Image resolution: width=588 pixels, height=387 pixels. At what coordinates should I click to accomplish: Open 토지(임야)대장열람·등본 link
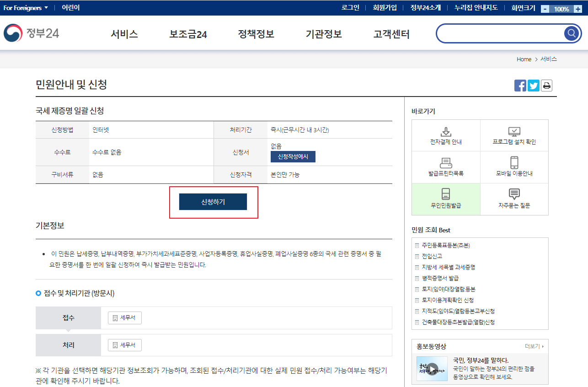tap(449, 289)
